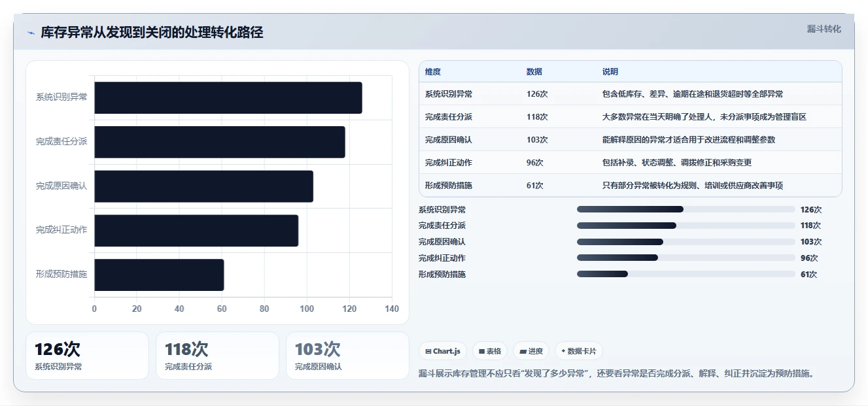Image resolution: width=868 pixels, height=406 pixels.
Task: Click the 126次 table cell
Action: 537,94
